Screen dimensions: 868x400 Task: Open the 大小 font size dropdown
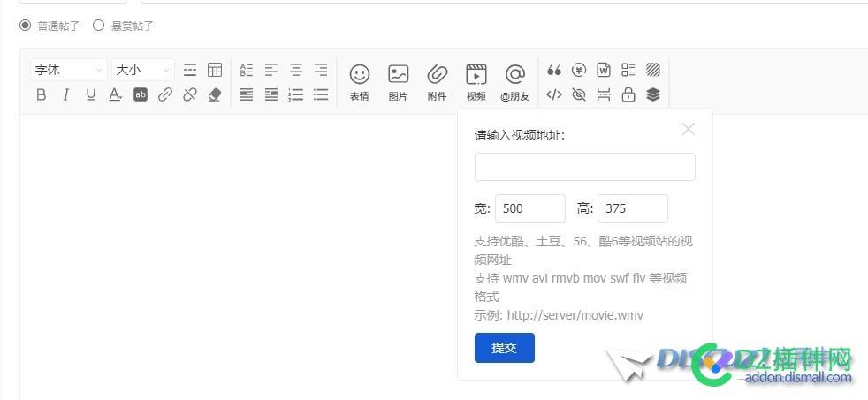tap(143, 71)
